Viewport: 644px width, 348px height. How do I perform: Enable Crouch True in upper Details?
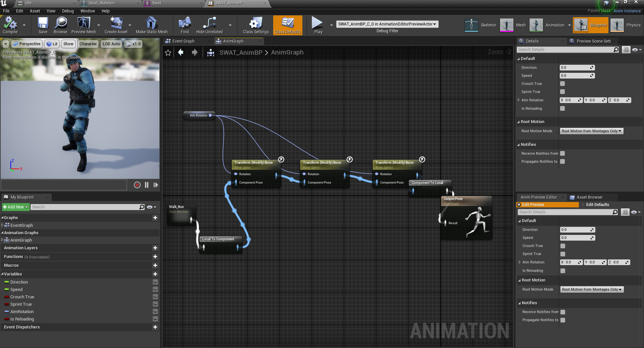coord(562,84)
